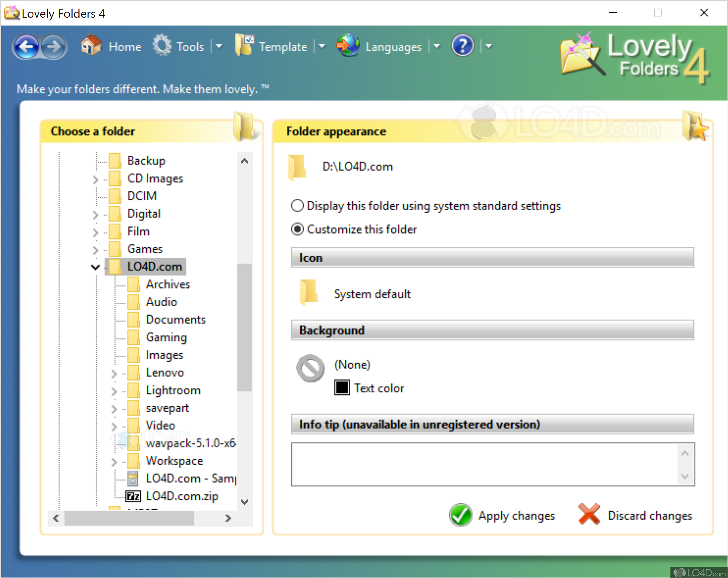Select Customize this folder radio option
The width and height of the screenshot is (728, 578).
(x=297, y=229)
